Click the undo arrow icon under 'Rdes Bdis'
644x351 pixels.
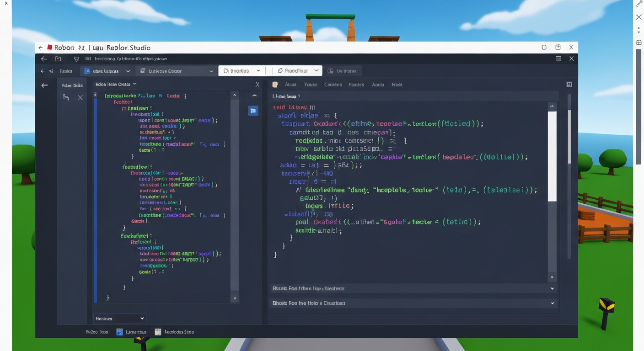(x=66, y=97)
